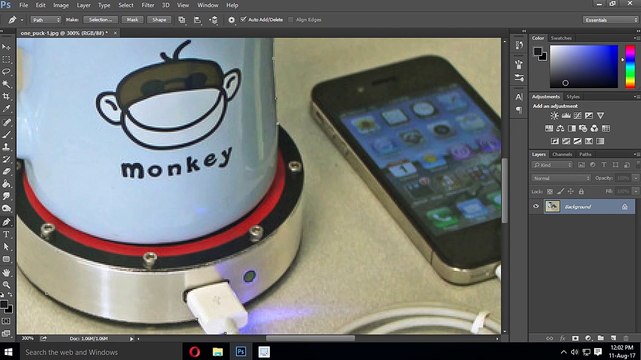Select the Pen tool in toolbox

click(x=6, y=222)
